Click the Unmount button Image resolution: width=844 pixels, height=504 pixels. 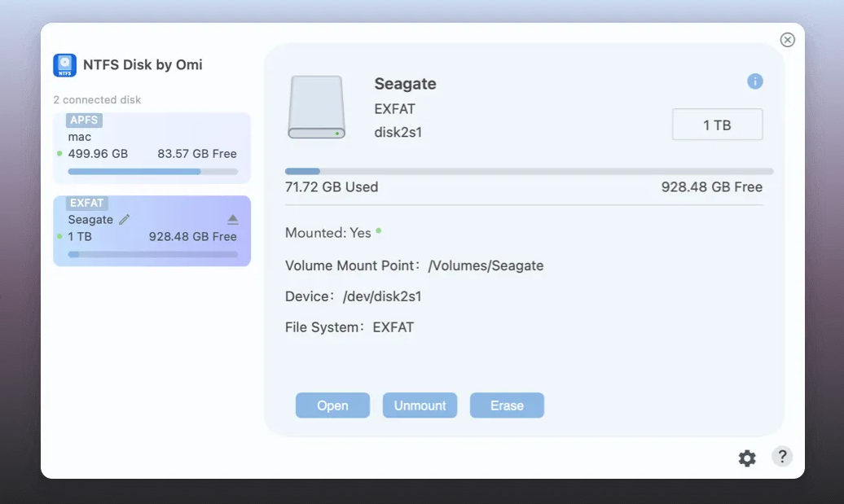[x=420, y=405]
